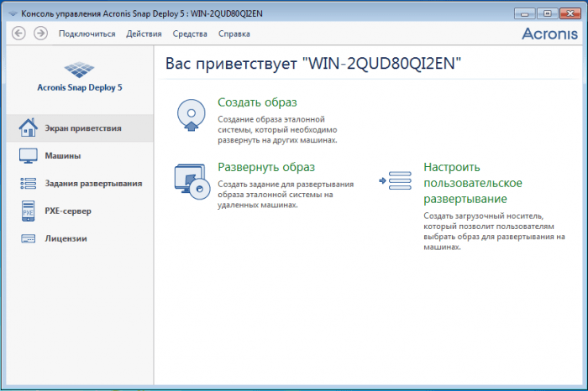
Task: Click Настроить пользовательское развертывание link
Action: tap(473, 183)
